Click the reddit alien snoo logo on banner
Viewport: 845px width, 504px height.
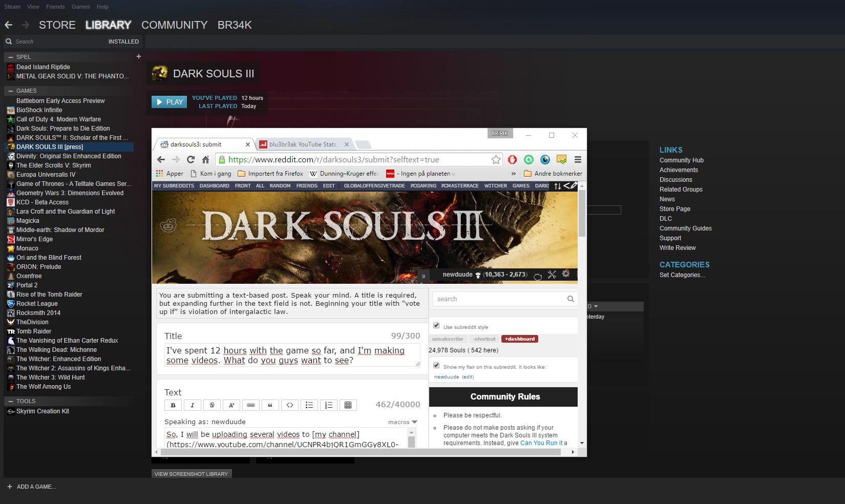(168, 225)
